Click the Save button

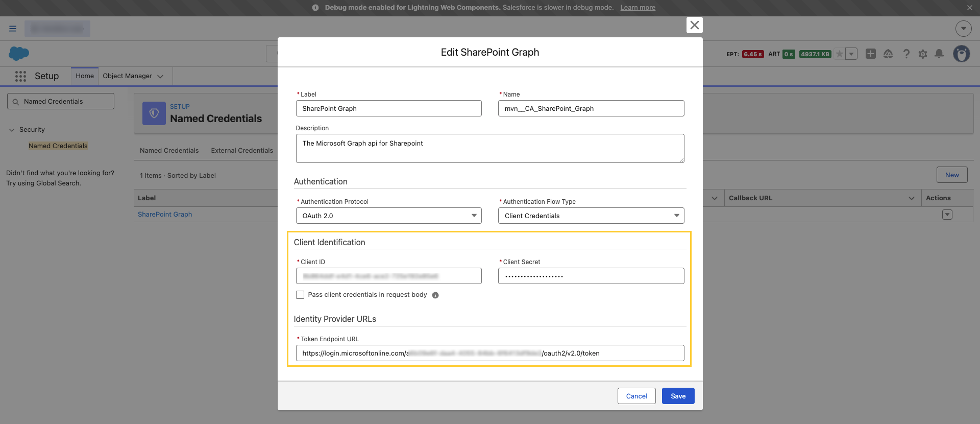pos(678,396)
